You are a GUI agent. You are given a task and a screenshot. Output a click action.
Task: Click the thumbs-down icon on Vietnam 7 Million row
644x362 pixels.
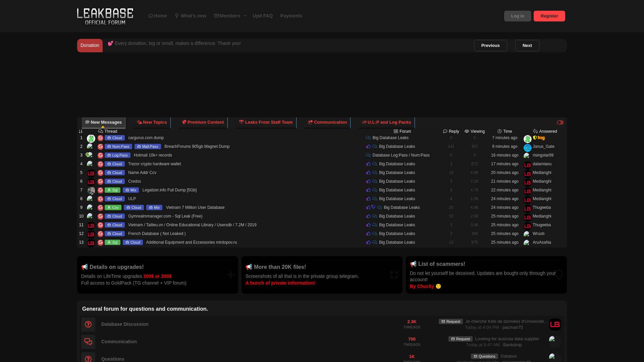pyautogui.click(x=373, y=207)
